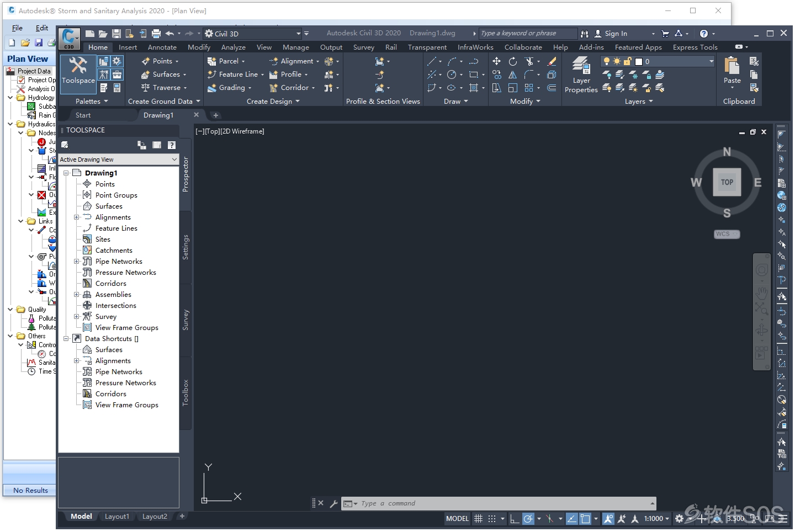Select the Line tool in Draw panel
The image size is (795, 532).
tap(432, 61)
